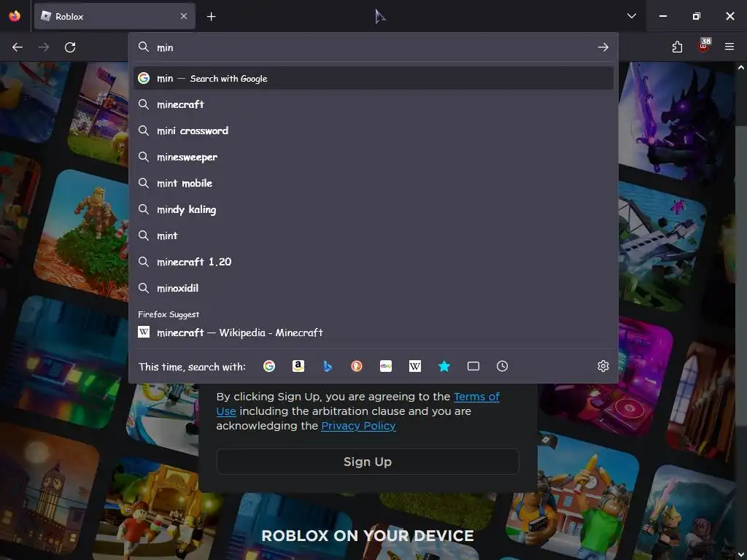Go back with the back arrow
The image size is (747, 560).
(18, 47)
